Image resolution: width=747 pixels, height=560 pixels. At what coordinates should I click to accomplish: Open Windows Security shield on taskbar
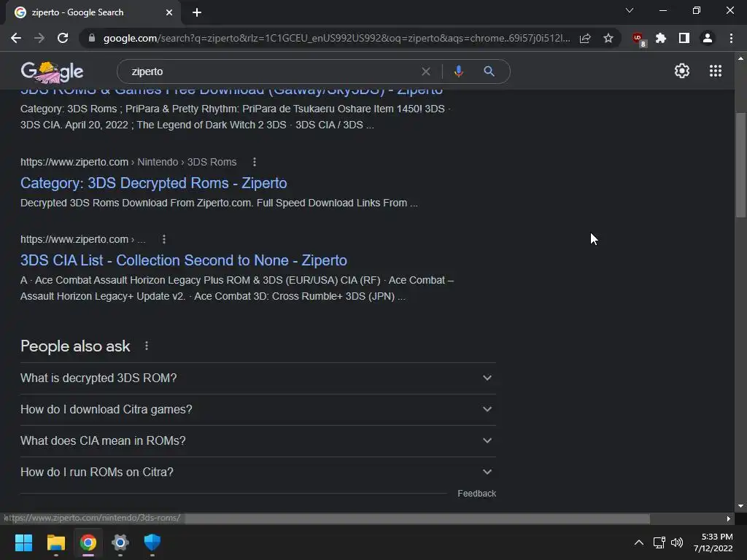click(x=152, y=542)
